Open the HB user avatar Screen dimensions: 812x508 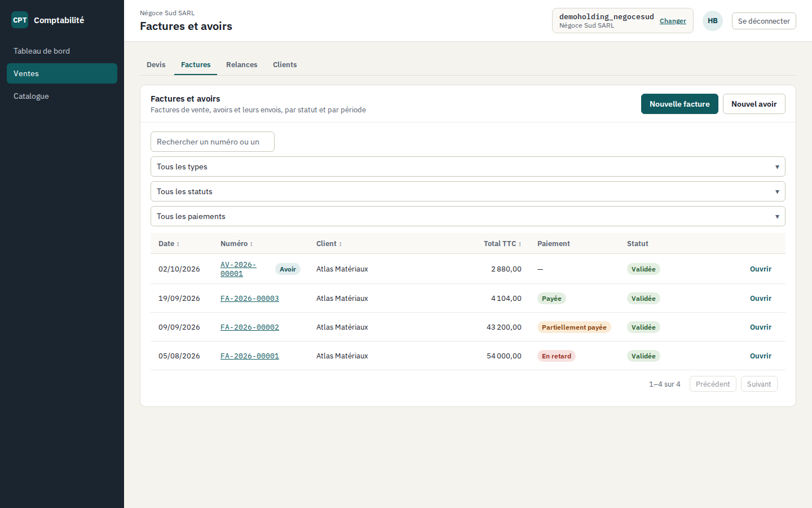pos(713,21)
